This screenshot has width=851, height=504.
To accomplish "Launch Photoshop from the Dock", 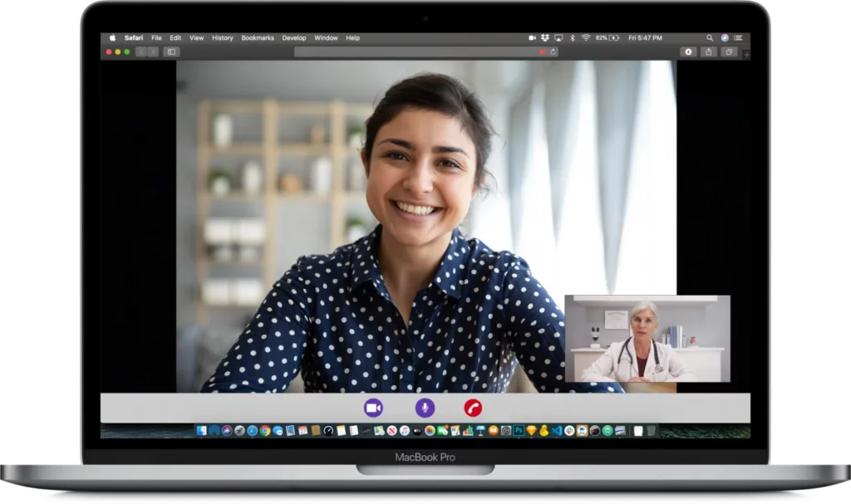I will tap(519, 431).
